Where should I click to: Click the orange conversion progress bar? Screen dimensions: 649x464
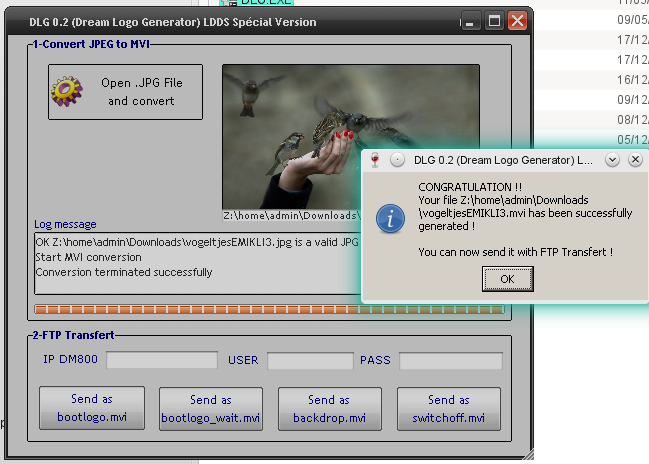click(269, 309)
